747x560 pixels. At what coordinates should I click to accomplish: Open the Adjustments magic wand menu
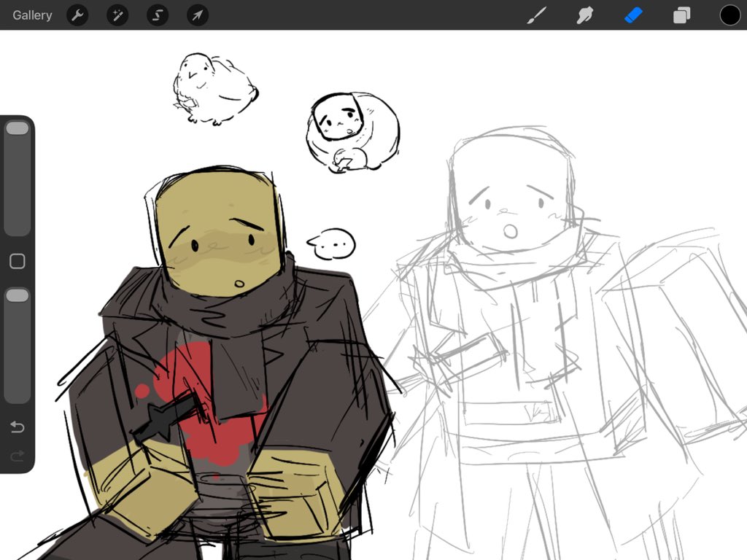click(117, 15)
